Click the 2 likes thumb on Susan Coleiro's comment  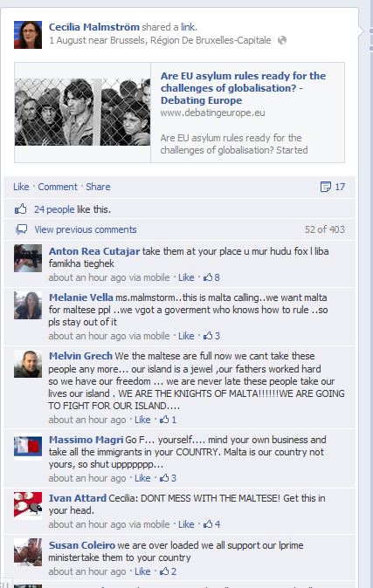point(164,571)
